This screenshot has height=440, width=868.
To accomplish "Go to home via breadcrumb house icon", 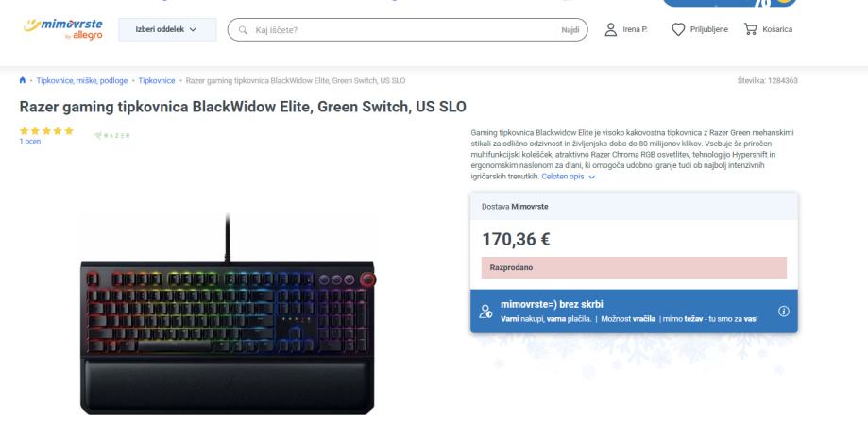I will [22, 80].
